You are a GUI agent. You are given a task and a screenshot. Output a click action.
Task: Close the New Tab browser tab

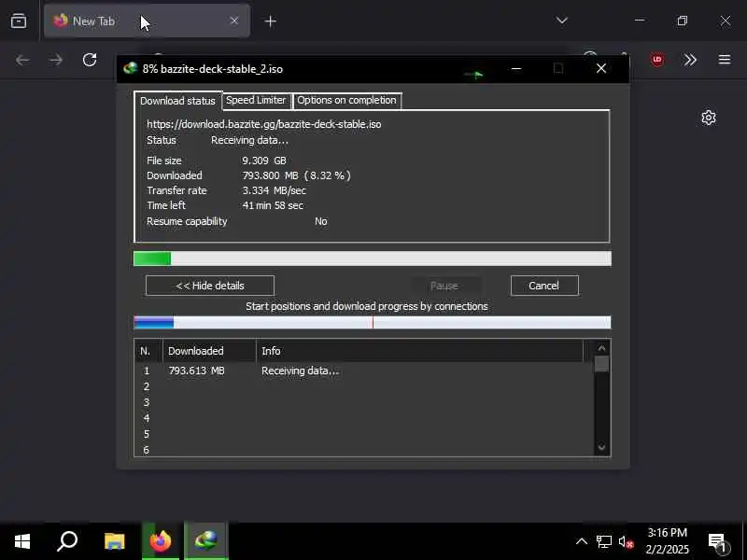(234, 21)
